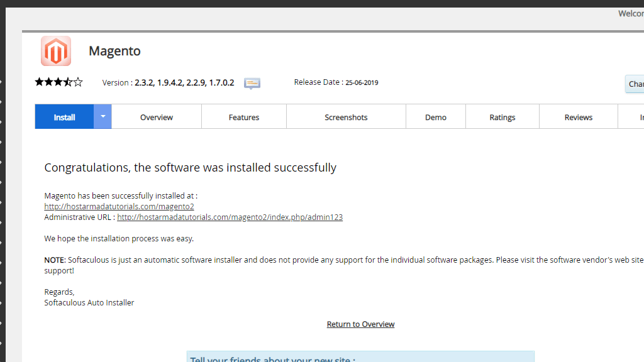Rate Magento by clicking the first star
Image resolution: width=644 pixels, height=362 pixels.
(x=40, y=82)
